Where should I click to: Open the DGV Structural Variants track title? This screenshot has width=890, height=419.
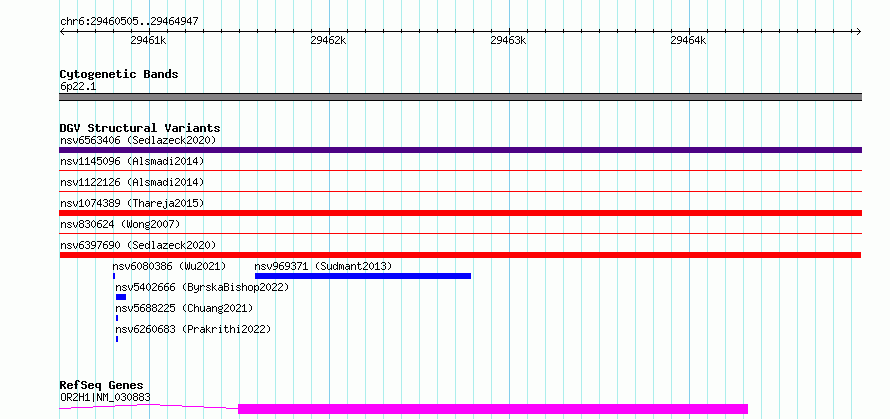140,128
